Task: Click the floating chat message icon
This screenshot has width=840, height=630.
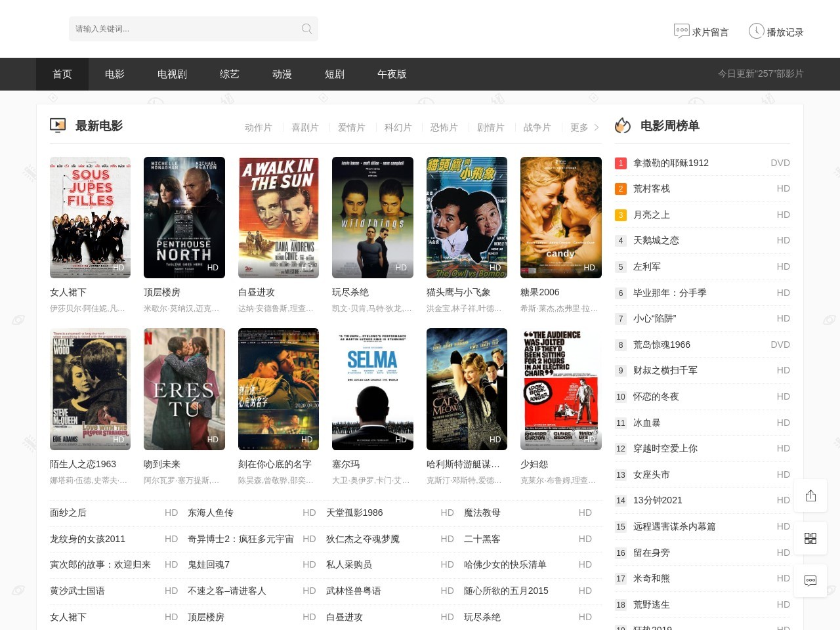Action: pyautogui.click(x=810, y=580)
